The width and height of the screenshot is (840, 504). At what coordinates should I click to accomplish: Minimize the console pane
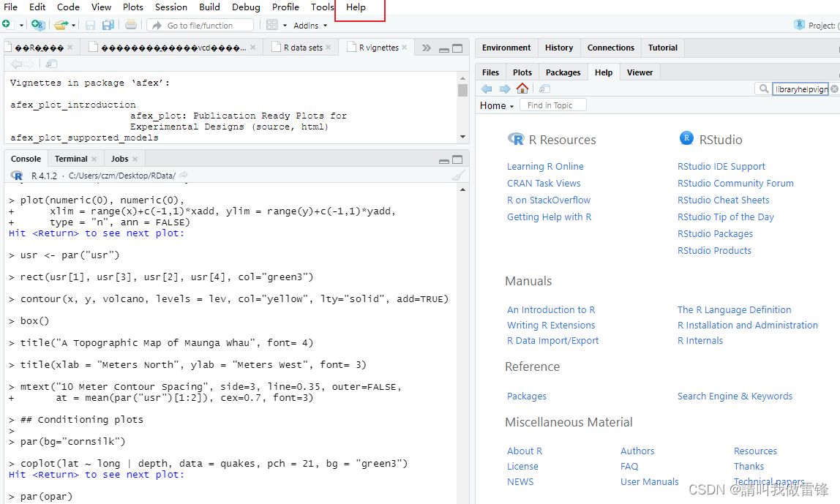(x=443, y=161)
